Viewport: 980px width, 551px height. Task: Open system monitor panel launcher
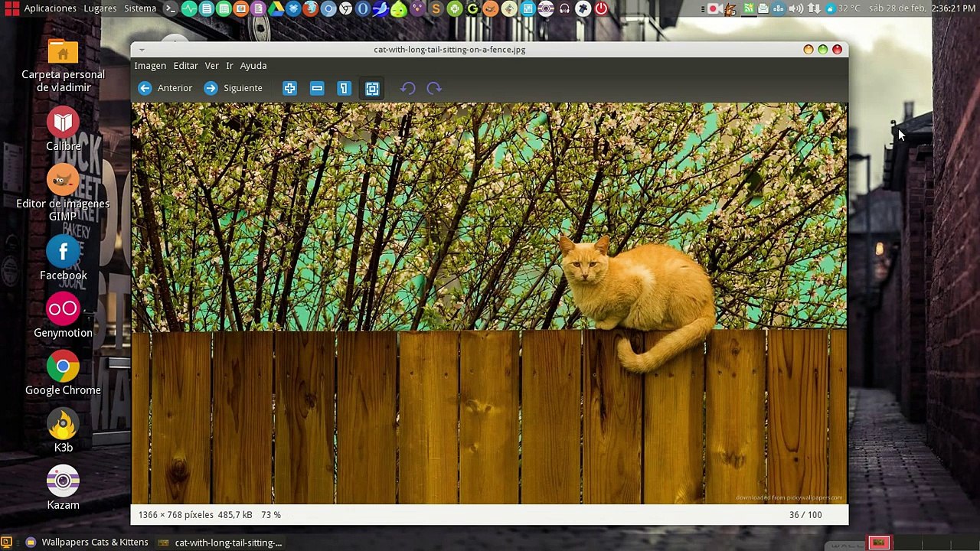(188, 8)
